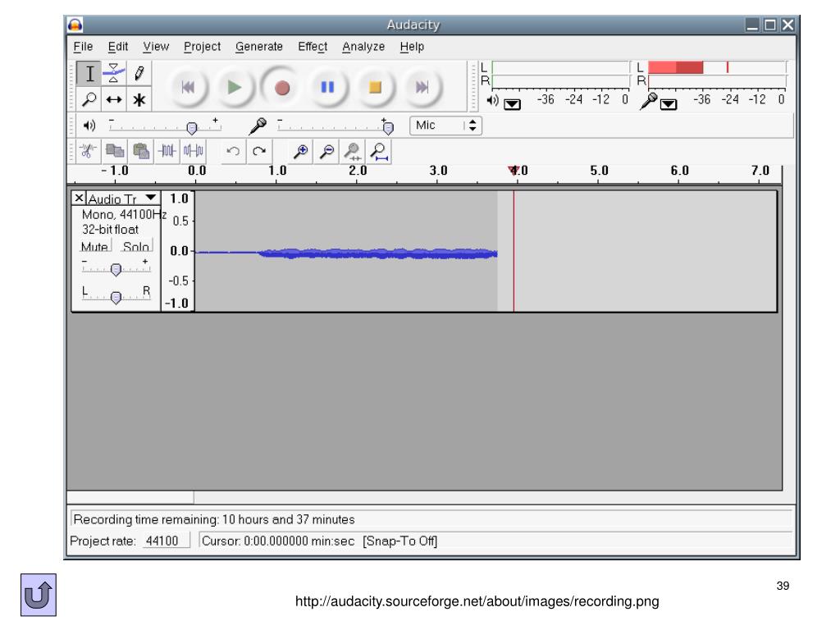840x630 pixels.
Task: Click the slide page number 39
Action: (783, 586)
